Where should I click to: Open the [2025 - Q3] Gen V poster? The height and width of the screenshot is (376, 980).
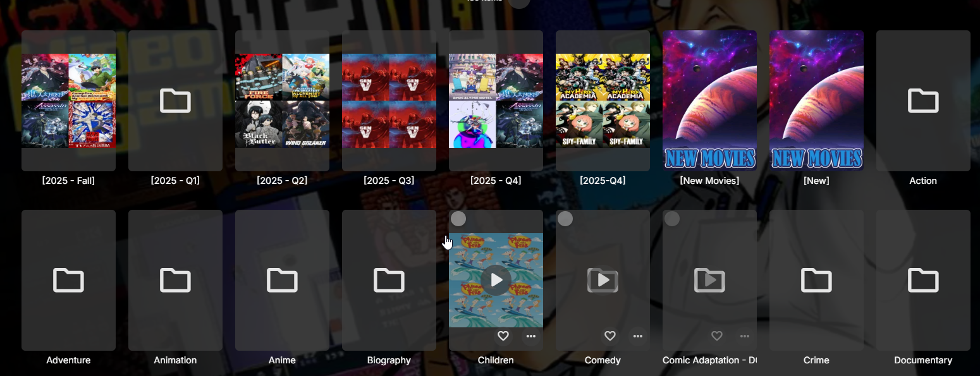[389, 100]
